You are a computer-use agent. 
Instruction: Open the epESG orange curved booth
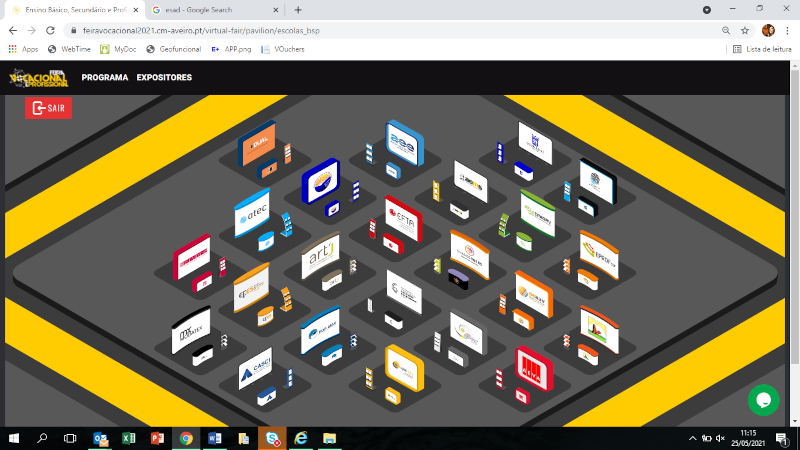[x=251, y=288]
